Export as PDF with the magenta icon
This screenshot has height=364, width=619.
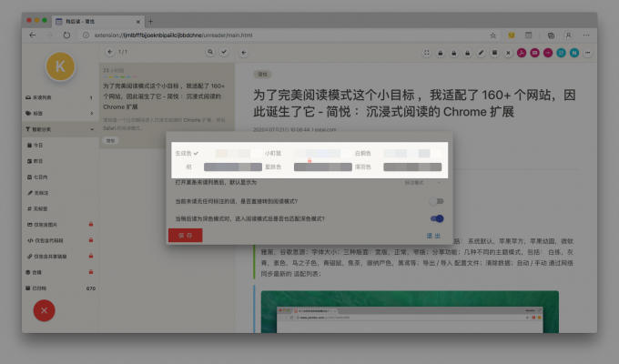coord(522,53)
